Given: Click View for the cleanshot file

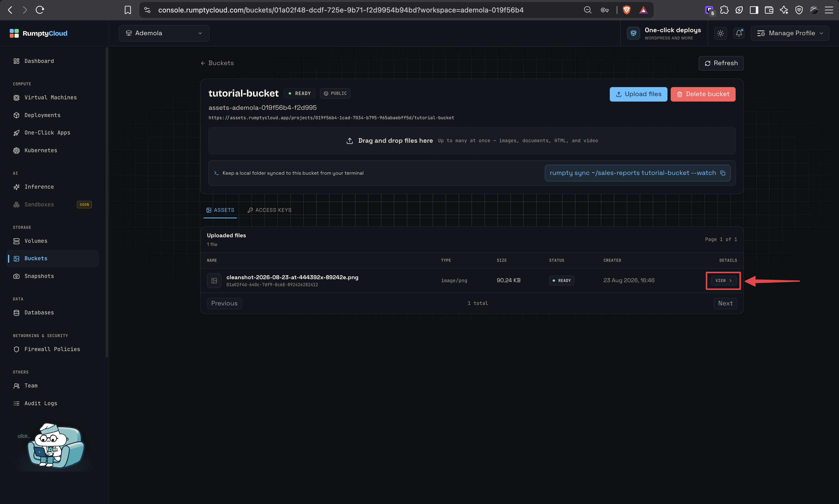Looking at the screenshot, I should [x=723, y=280].
